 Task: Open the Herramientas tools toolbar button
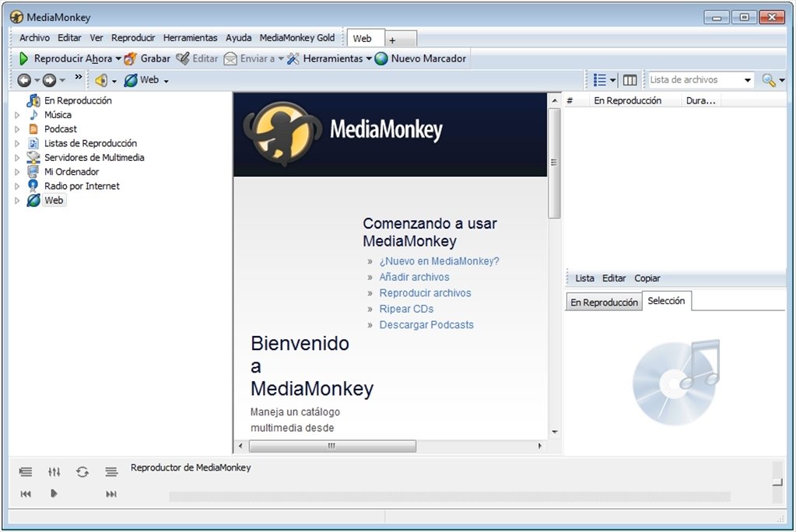pyautogui.click(x=329, y=59)
